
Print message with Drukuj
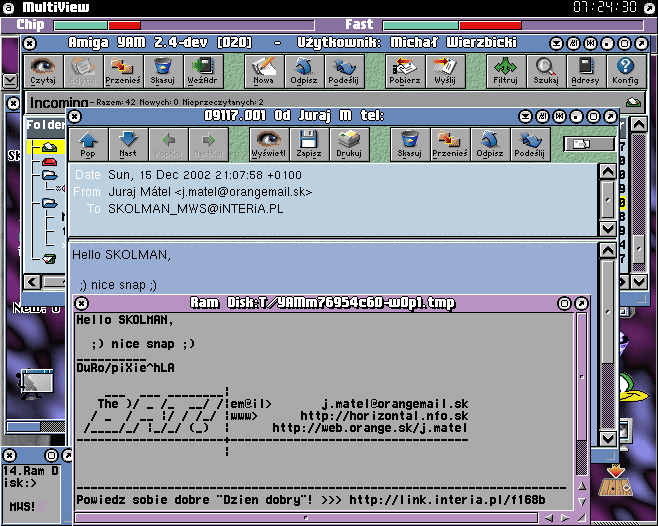[x=349, y=144]
